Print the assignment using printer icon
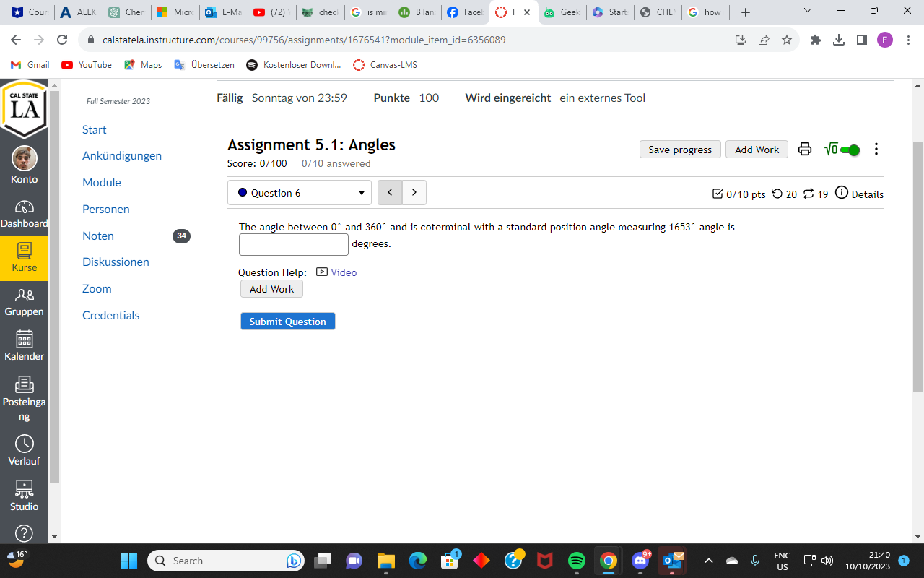924x578 pixels. click(x=805, y=150)
